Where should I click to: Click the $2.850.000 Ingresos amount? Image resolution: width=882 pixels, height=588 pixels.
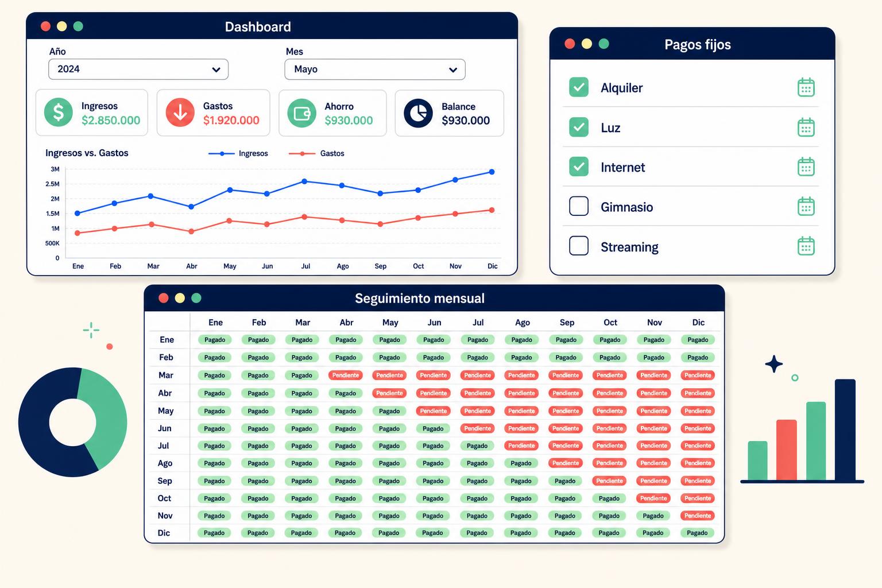pos(111,120)
